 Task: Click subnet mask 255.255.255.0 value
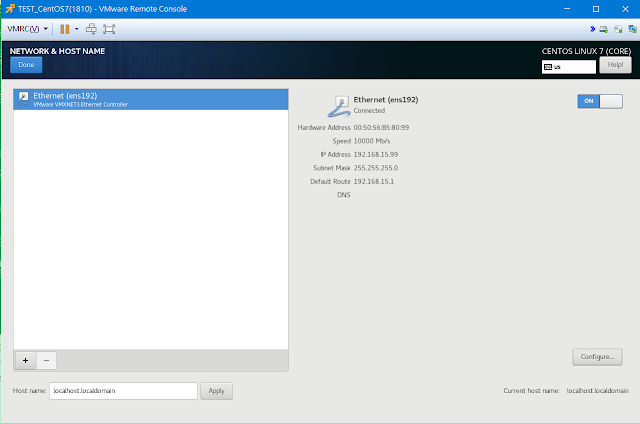click(376, 168)
